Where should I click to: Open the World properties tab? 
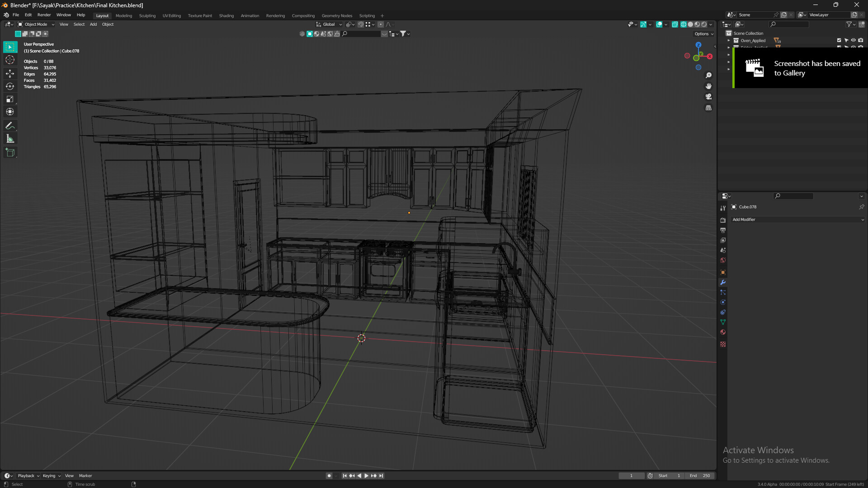(723, 260)
